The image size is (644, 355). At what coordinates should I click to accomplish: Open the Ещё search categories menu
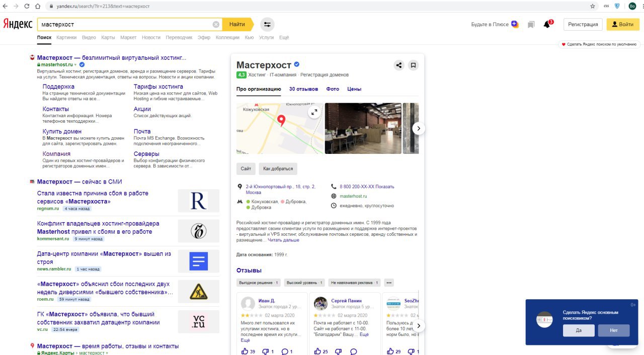point(284,38)
